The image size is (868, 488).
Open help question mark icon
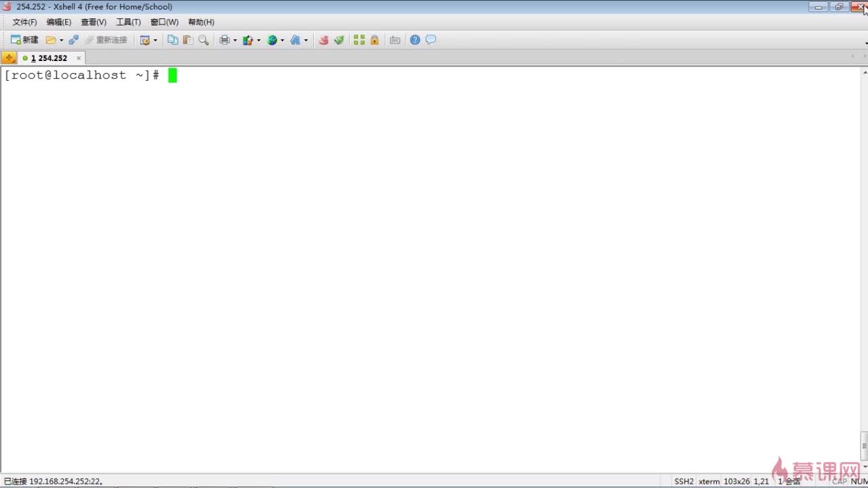tap(415, 40)
